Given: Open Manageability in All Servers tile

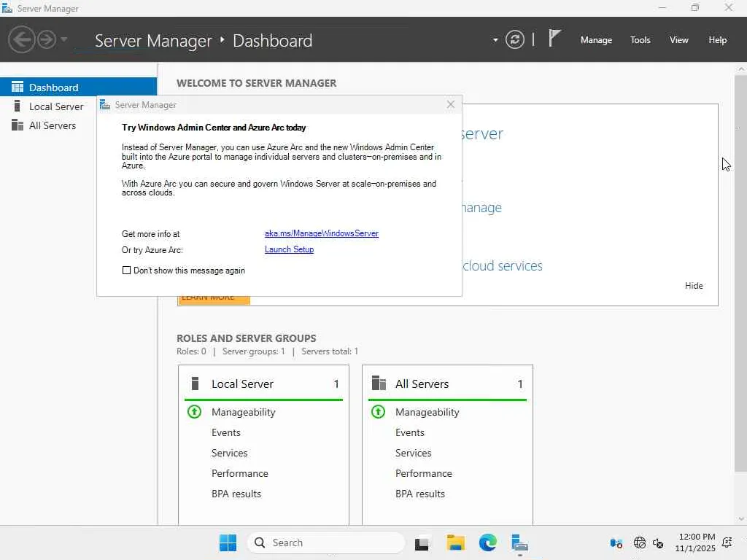Looking at the screenshot, I should (x=427, y=413).
